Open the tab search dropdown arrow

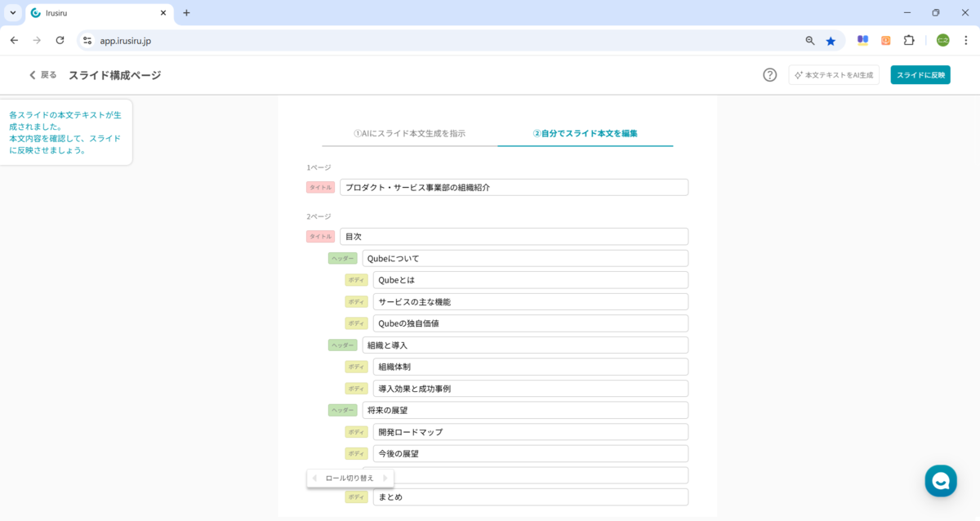(13, 13)
